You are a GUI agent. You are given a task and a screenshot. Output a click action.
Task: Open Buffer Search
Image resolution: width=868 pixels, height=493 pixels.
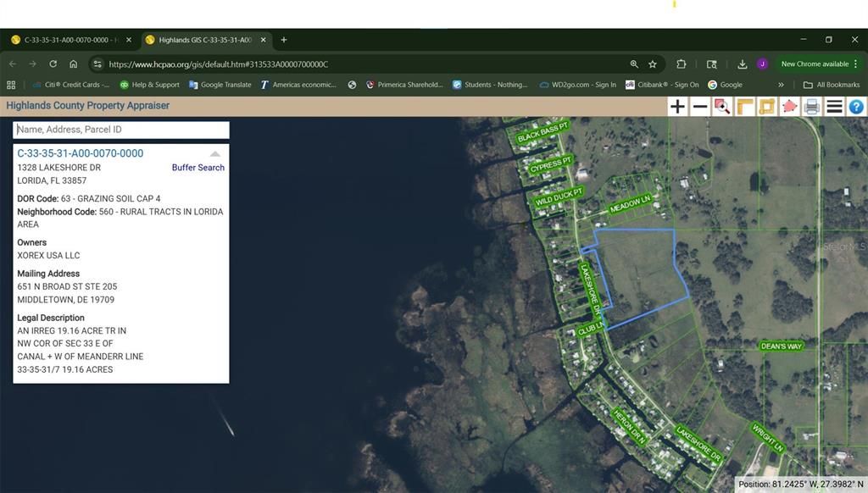click(198, 167)
